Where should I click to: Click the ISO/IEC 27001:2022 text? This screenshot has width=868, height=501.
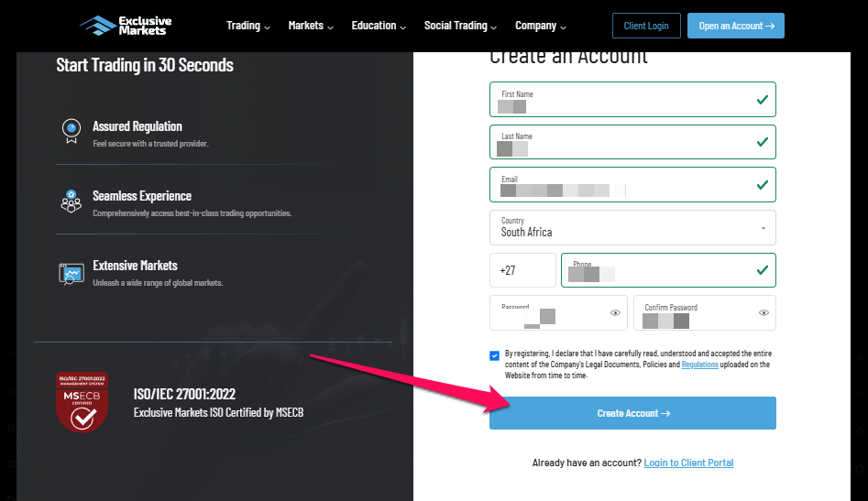pyautogui.click(x=184, y=394)
